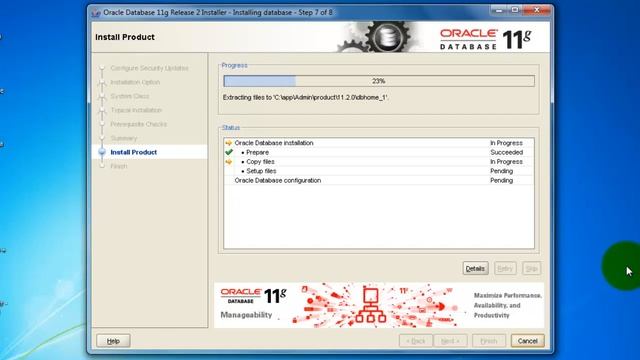Select Installation Option step

pos(135,82)
